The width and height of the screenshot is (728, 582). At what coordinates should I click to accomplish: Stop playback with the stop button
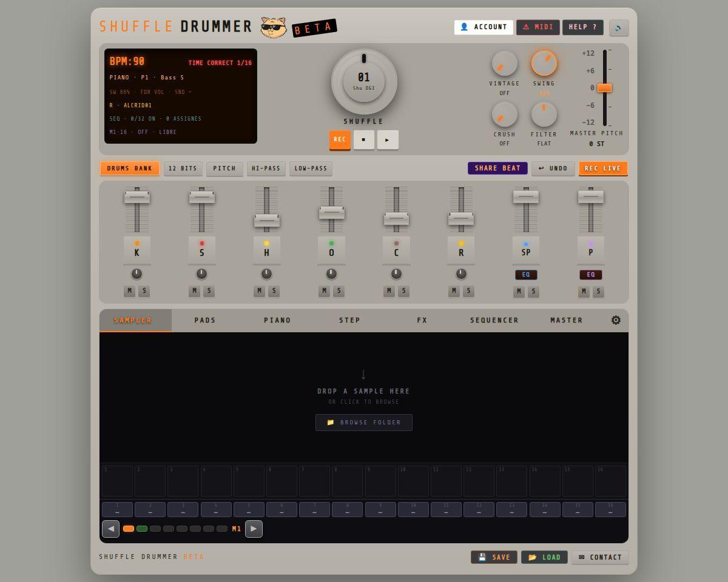pos(363,139)
